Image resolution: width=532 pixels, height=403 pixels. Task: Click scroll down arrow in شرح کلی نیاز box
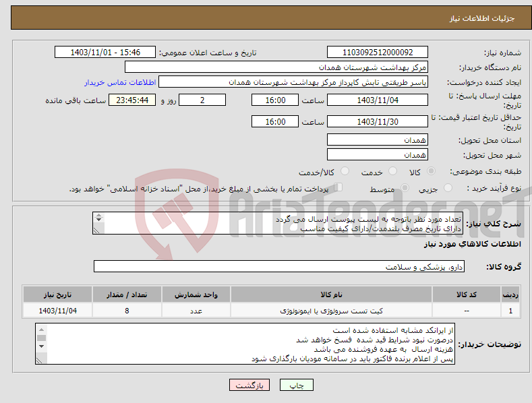(98, 220)
